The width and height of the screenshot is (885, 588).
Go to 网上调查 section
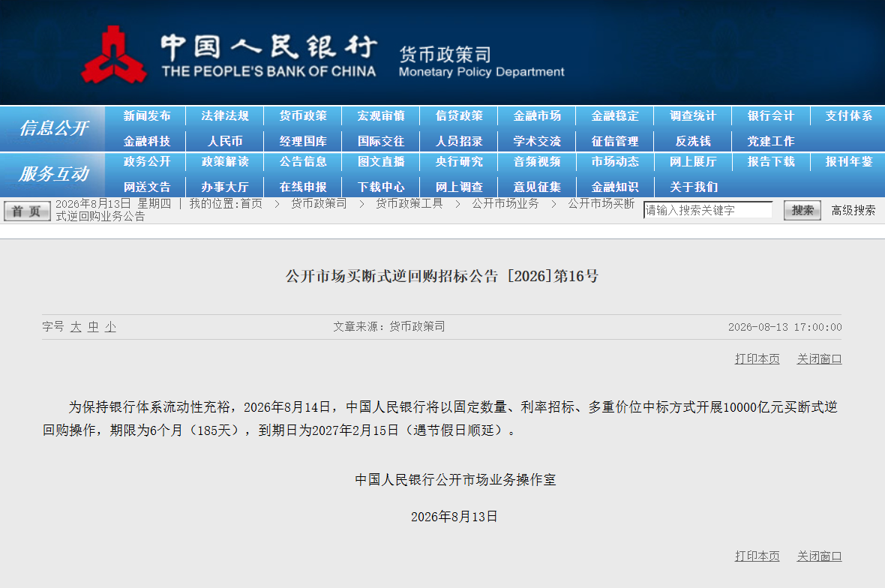tap(459, 187)
